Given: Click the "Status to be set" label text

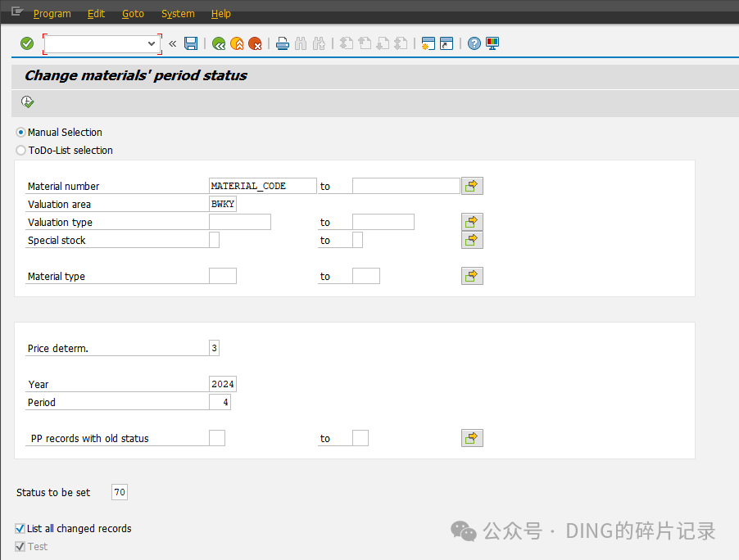Looking at the screenshot, I should 53,493.
